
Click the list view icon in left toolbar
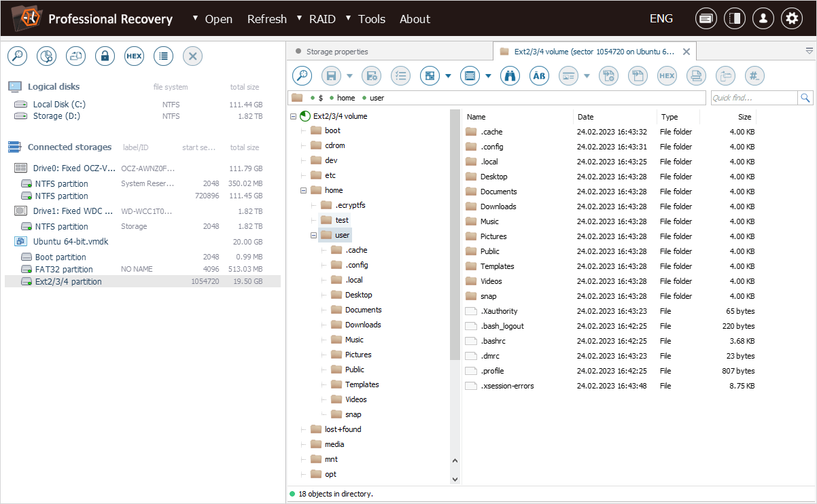click(163, 56)
